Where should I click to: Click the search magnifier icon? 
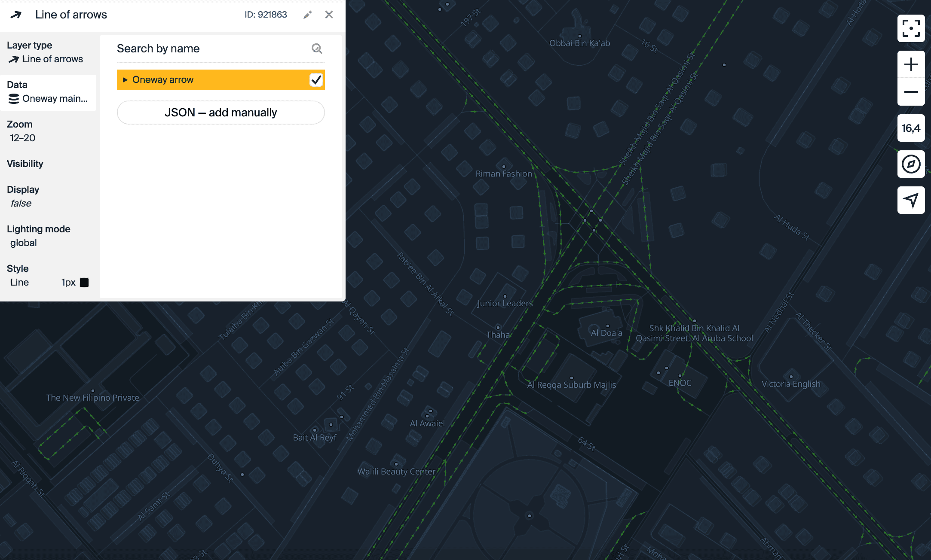point(317,49)
